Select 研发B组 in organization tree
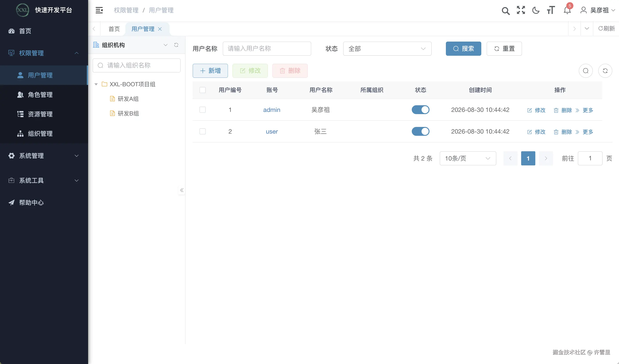The image size is (619, 364). coord(128,113)
